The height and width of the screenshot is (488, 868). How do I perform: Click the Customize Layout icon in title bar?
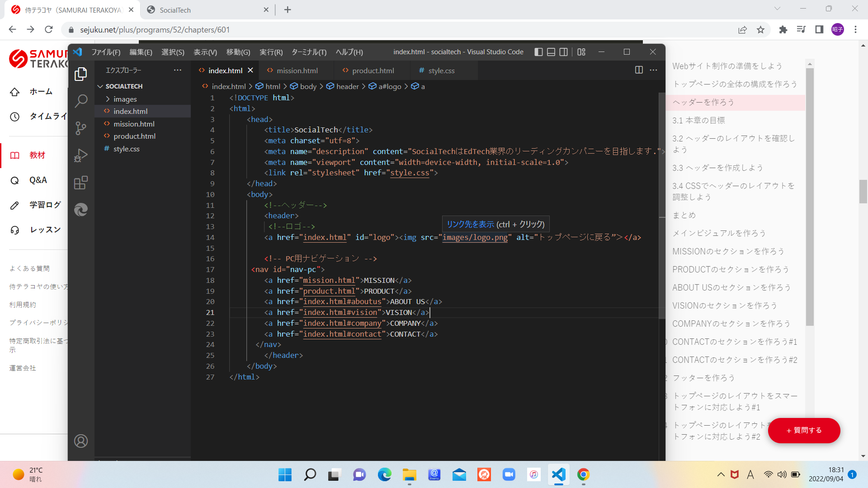tap(581, 52)
